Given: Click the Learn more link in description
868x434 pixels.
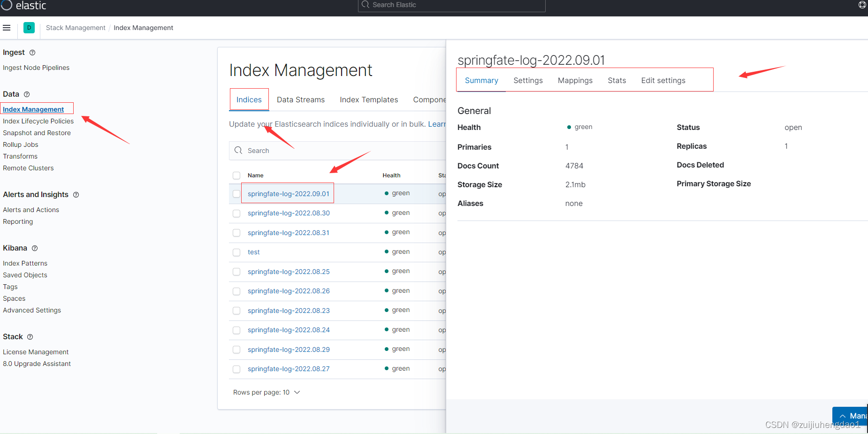Looking at the screenshot, I should click(437, 124).
